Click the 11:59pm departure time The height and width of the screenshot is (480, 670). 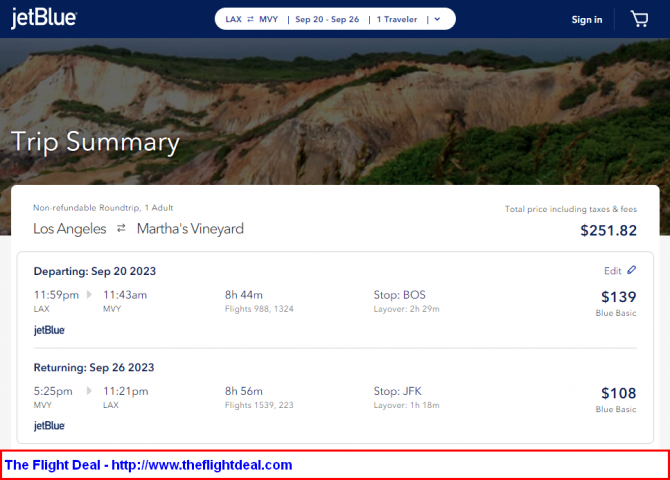click(56, 295)
